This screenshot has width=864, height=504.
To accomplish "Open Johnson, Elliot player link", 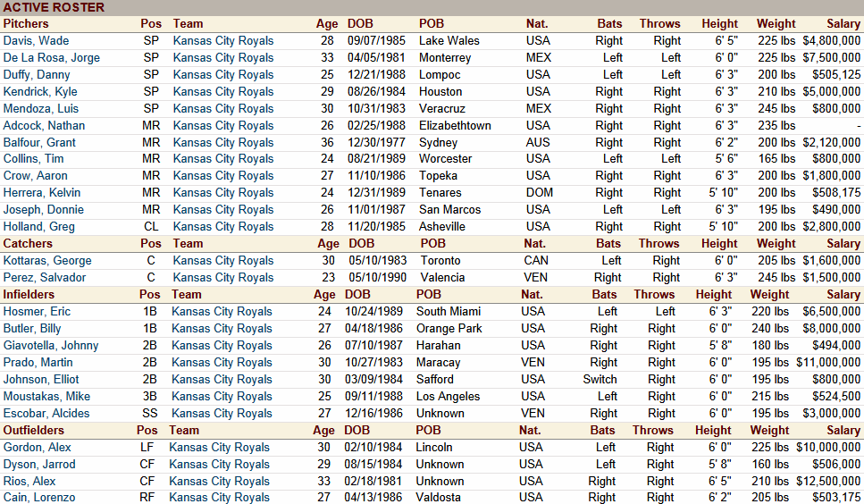I will click(x=41, y=380).
